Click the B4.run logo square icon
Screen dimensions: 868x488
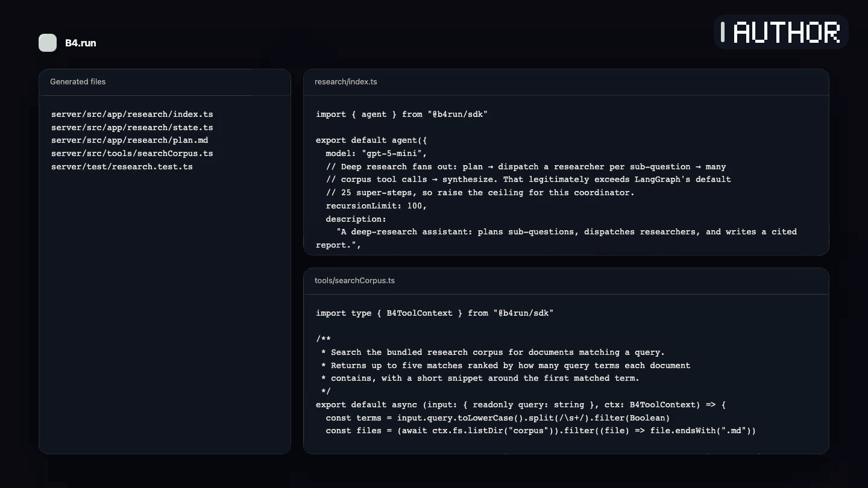[x=48, y=43]
